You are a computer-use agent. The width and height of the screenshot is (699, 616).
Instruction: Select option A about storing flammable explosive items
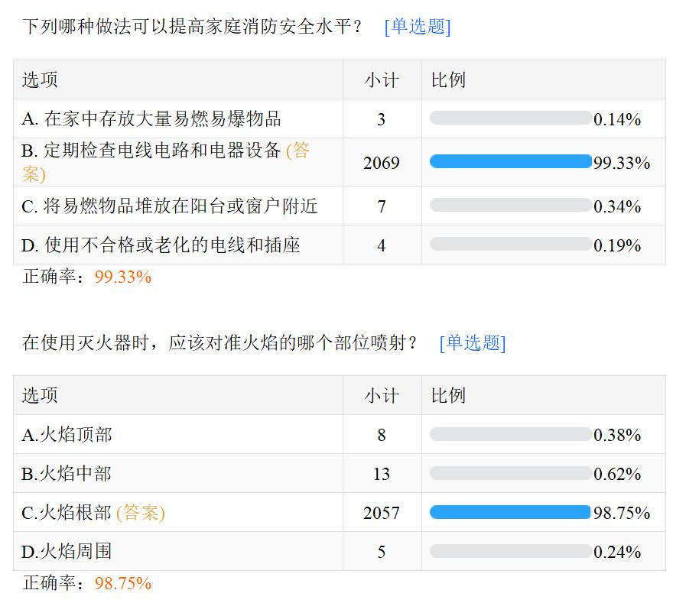pyautogui.click(x=151, y=119)
